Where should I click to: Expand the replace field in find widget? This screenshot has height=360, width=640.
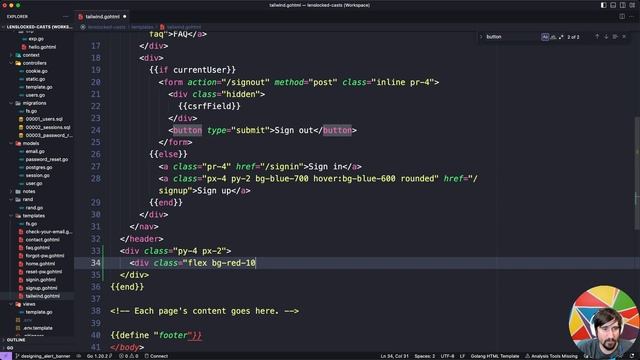coord(481,37)
